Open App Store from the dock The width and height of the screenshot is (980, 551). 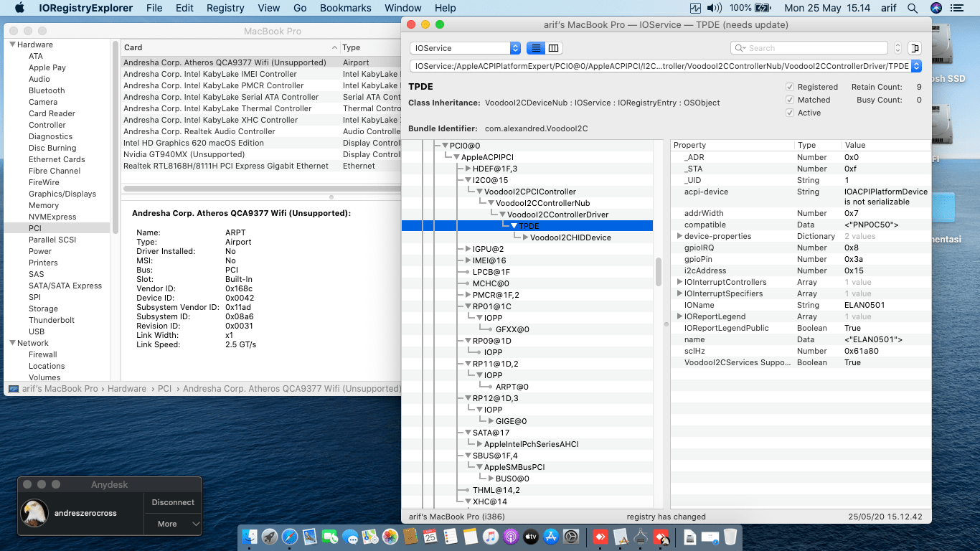(x=551, y=537)
